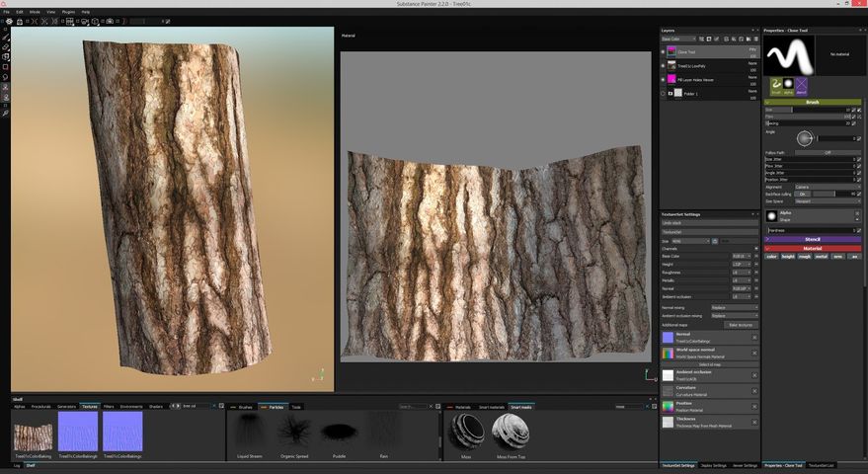868x474 pixels.
Task: Expand the Normal mixing dropdown
Action: click(733, 307)
